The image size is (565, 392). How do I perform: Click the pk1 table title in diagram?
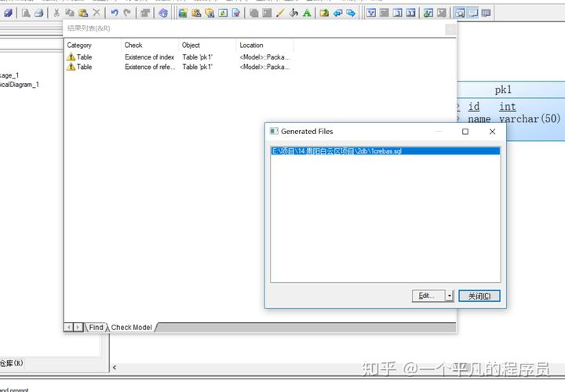pos(503,89)
